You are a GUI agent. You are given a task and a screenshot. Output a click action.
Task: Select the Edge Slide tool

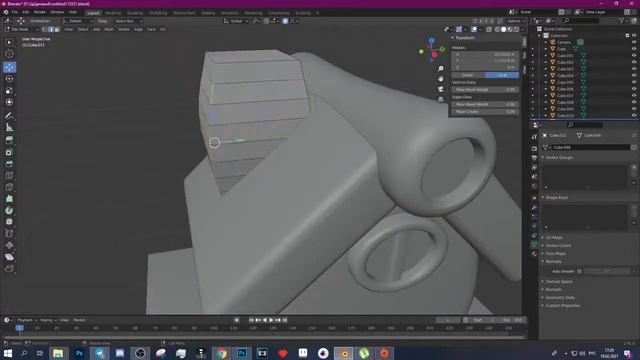click(9, 233)
